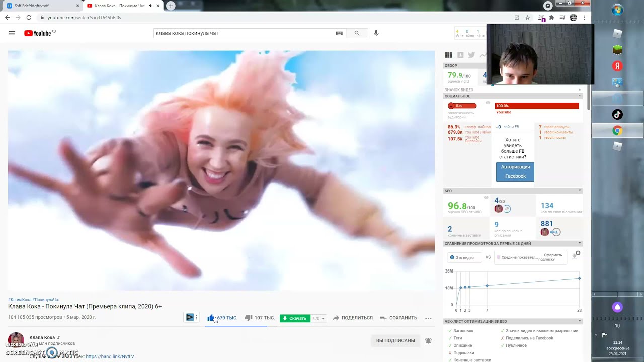
Task: Open extension icon with purple badge
Action: point(541,18)
